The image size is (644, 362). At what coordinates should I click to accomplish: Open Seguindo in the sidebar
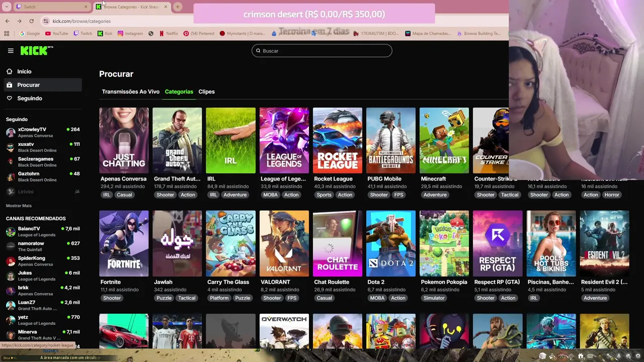(x=42, y=99)
